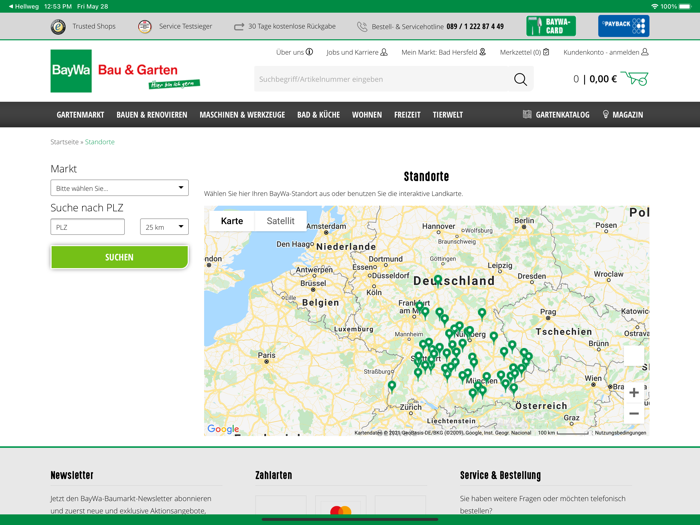Viewport: 700px width, 525px height.
Task: Switch map to Satellit view
Action: [x=280, y=221]
